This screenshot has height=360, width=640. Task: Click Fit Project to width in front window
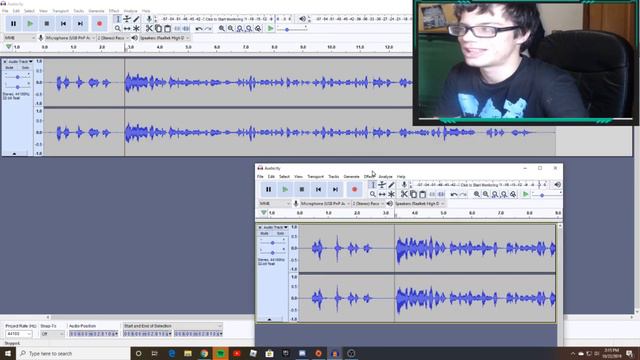click(504, 194)
